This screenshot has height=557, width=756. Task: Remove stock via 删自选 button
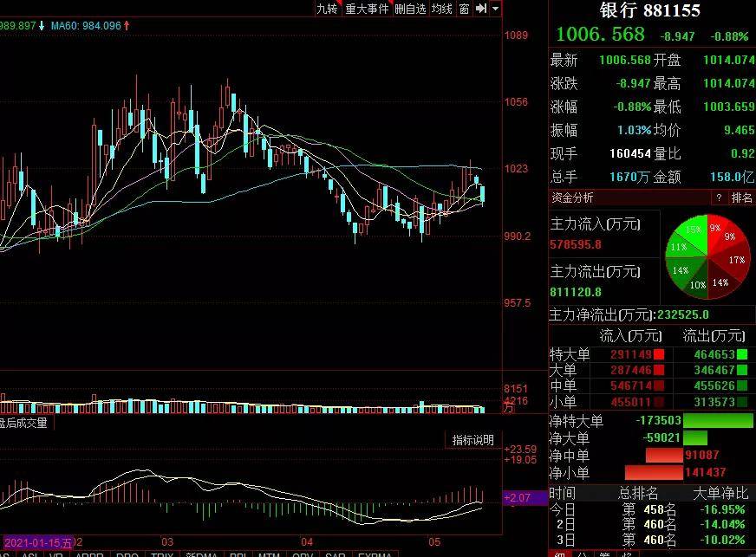tap(410, 9)
